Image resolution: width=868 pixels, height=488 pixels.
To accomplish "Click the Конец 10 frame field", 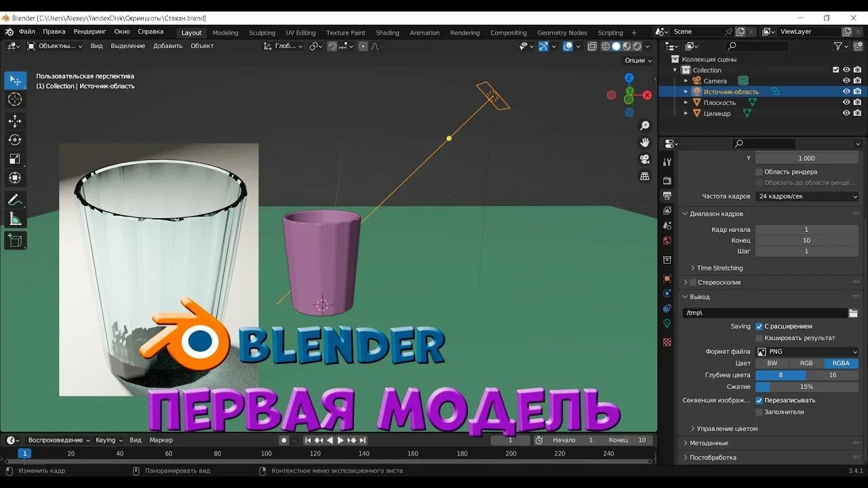I will (x=807, y=241).
